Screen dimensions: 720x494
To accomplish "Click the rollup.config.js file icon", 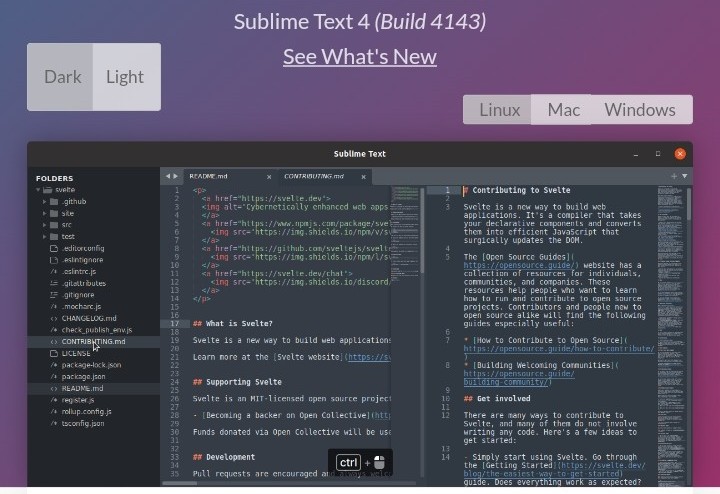I will pyautogui.click(x=54, y=412).
